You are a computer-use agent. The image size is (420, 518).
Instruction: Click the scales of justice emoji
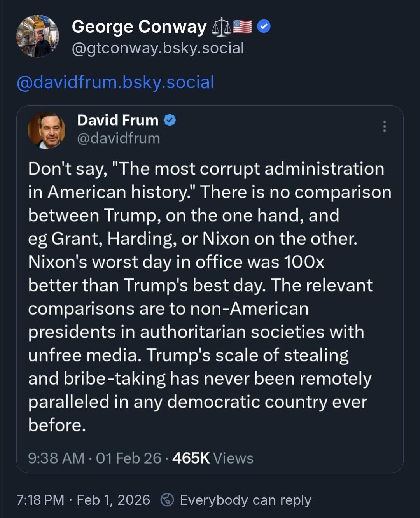point(221,27)
